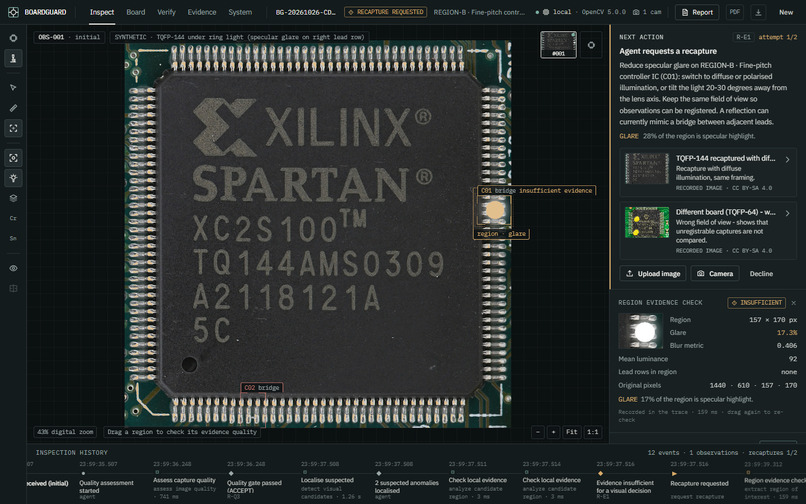Export using the PDF button
The width and height of the screenshot is (806, 504).
tap(735, 12)
